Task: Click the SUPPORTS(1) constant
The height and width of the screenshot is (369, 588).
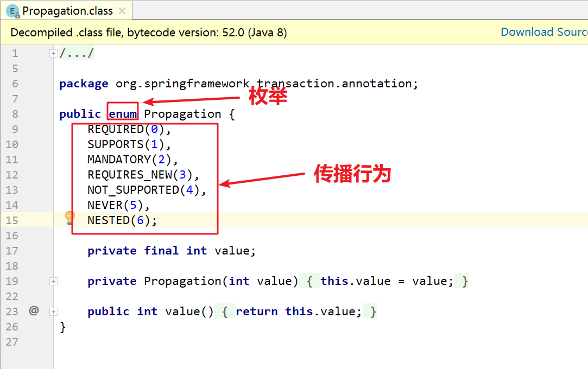Action: point(129,144)
